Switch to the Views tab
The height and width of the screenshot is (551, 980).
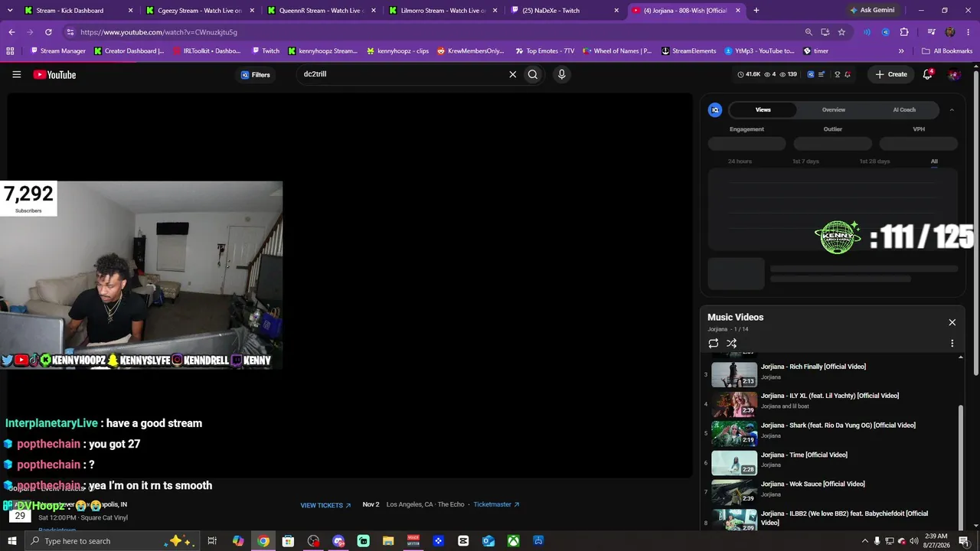tap(763, 109)
